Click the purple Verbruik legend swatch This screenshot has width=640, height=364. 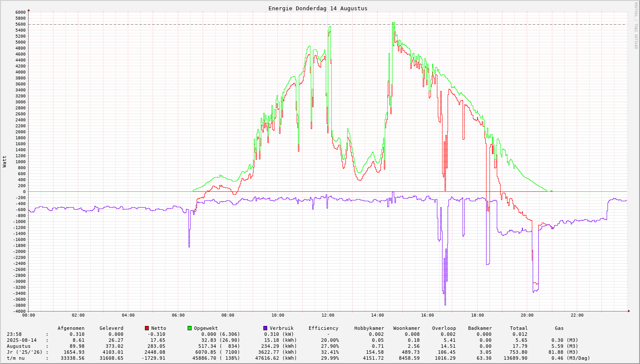coord(265,328)
